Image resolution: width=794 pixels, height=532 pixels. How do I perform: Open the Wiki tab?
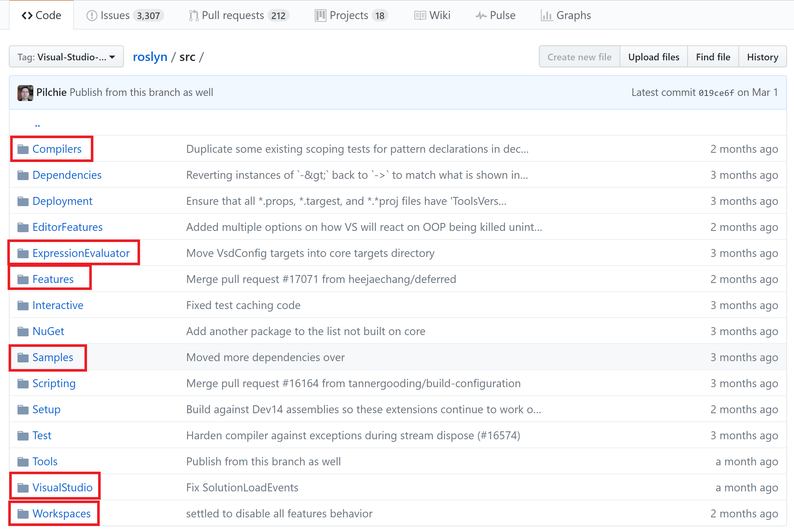pos(432,15)
